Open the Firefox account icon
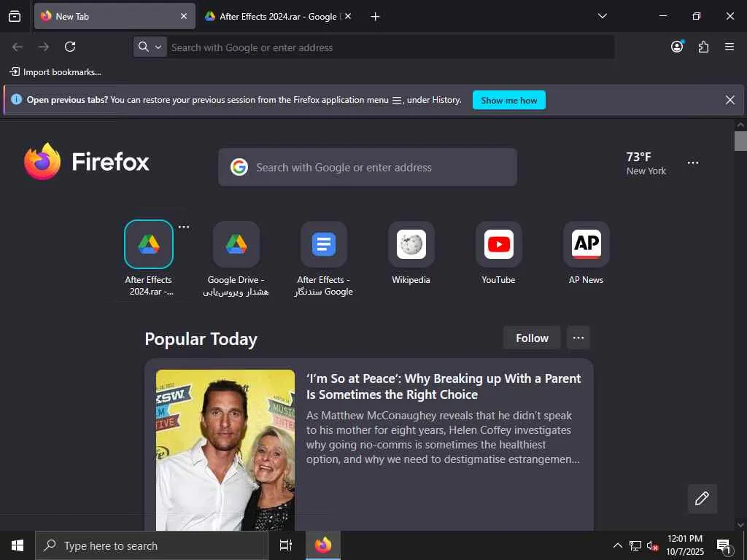This screenshot has width=747, height=560. click(x=677, y=47)
